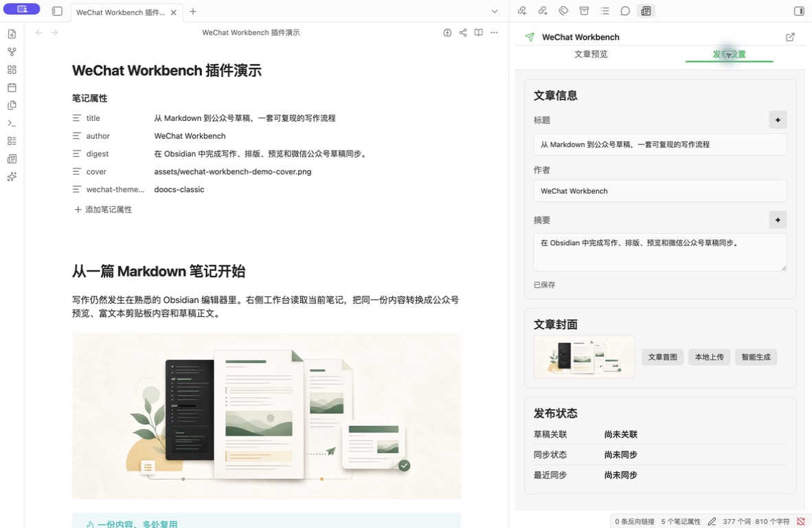Viewport: 812px width, 528px height.
Task: Select the WeChat Workbench 插件 note tab
Action: pyautogui.click(x=121, y=12)
